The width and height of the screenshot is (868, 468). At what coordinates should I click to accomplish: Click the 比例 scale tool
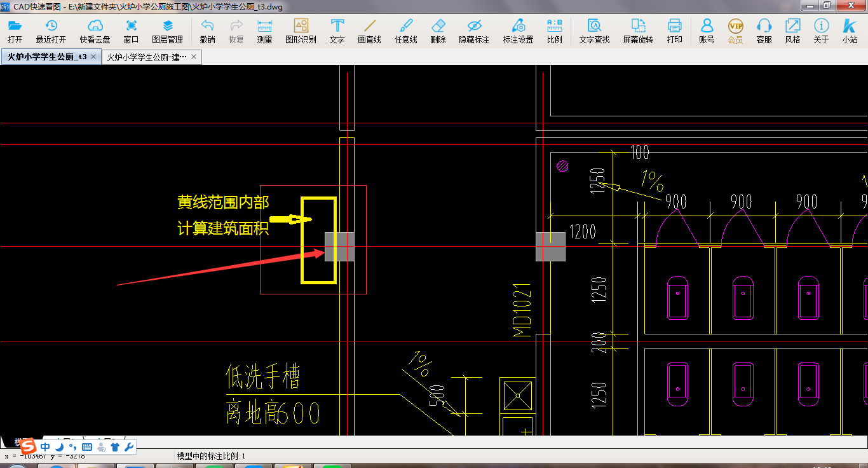coord(554,31)
